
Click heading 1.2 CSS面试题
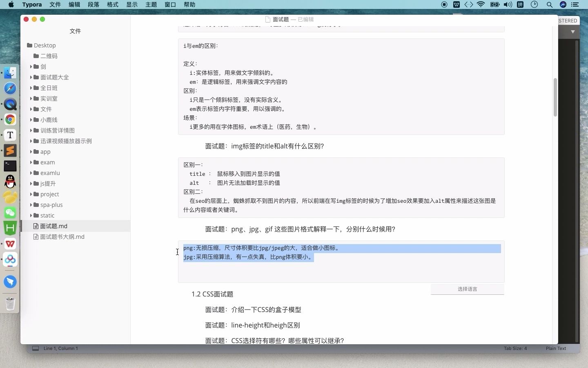pos(212,294)
